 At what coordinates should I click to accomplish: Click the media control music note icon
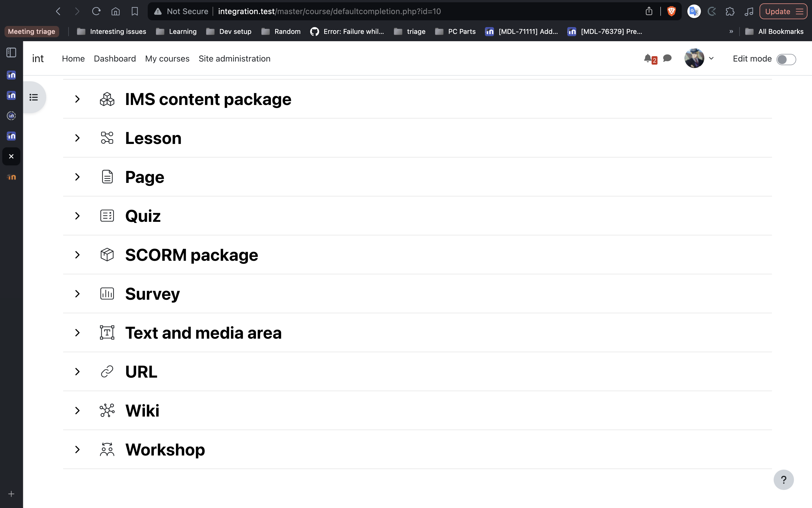(749, 11)
